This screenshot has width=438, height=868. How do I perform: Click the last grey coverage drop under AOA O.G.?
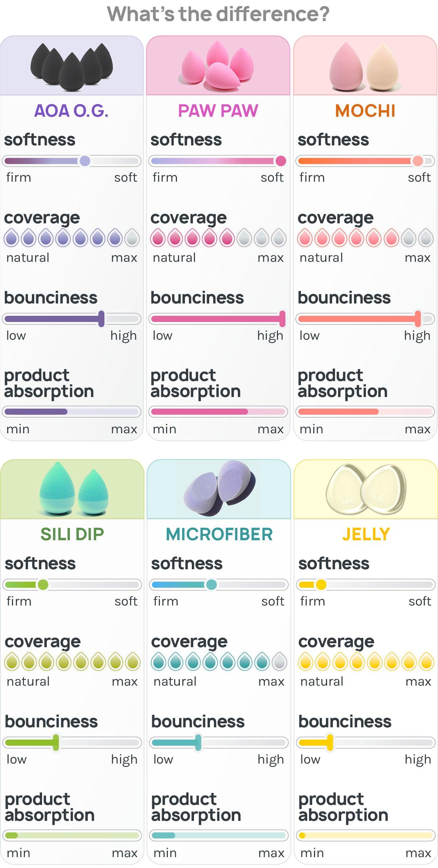pyautogui.click(x=132, y=238)
